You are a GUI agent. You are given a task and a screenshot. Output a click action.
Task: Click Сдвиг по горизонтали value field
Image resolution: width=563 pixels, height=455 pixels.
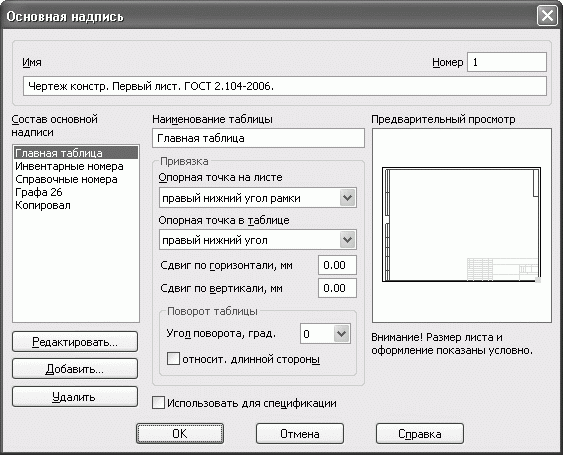coord(338,265)
